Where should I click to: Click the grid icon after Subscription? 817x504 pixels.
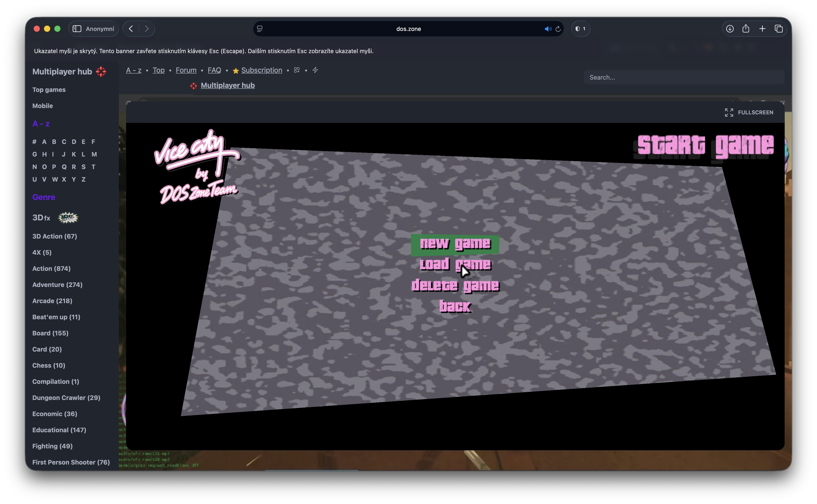pyautogui.click(x=297, y=70)
